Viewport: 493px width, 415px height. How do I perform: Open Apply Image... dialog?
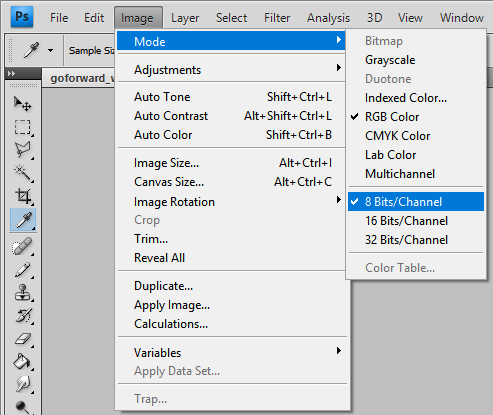tap(231, 305)
